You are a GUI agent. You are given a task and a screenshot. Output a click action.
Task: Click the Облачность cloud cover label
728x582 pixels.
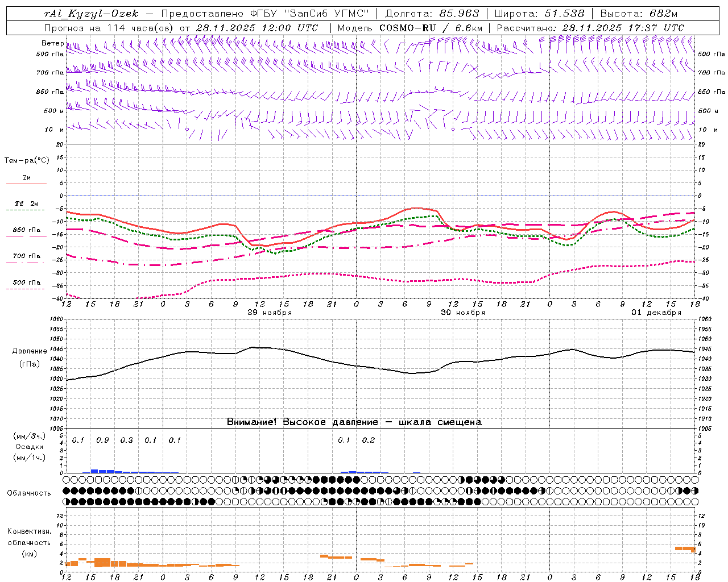pos(29,493)
